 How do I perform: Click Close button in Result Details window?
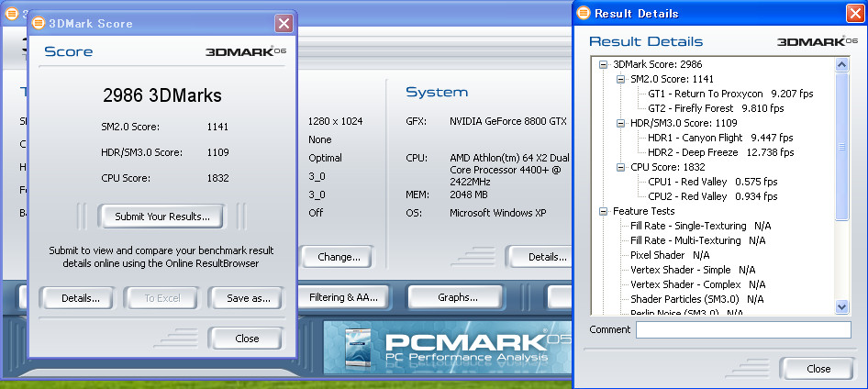(x=818, y=369)
